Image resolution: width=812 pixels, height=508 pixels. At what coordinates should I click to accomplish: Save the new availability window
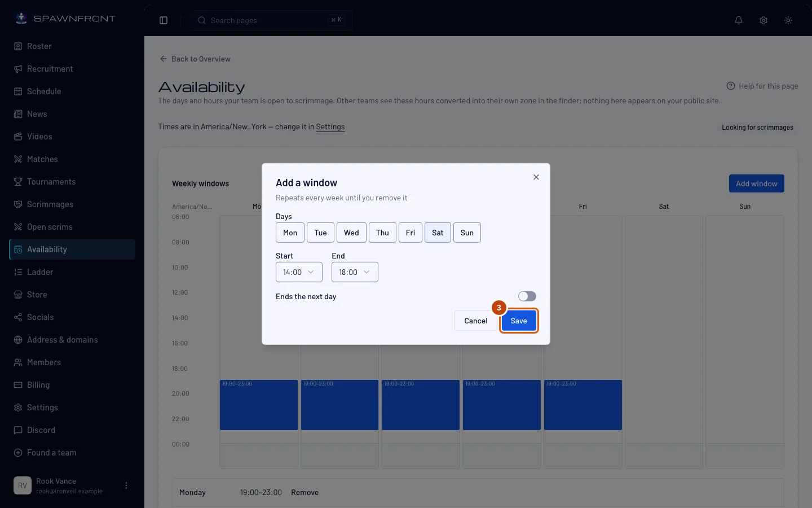(519, 321)
